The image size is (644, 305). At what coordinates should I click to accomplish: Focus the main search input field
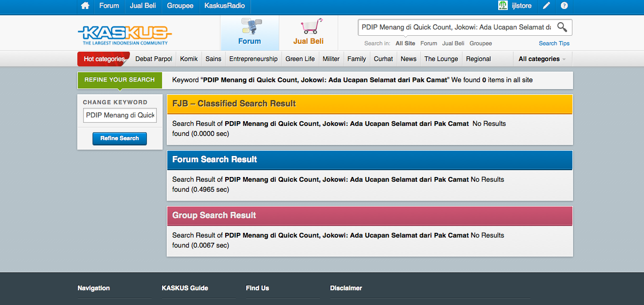[x=456, y=27]
